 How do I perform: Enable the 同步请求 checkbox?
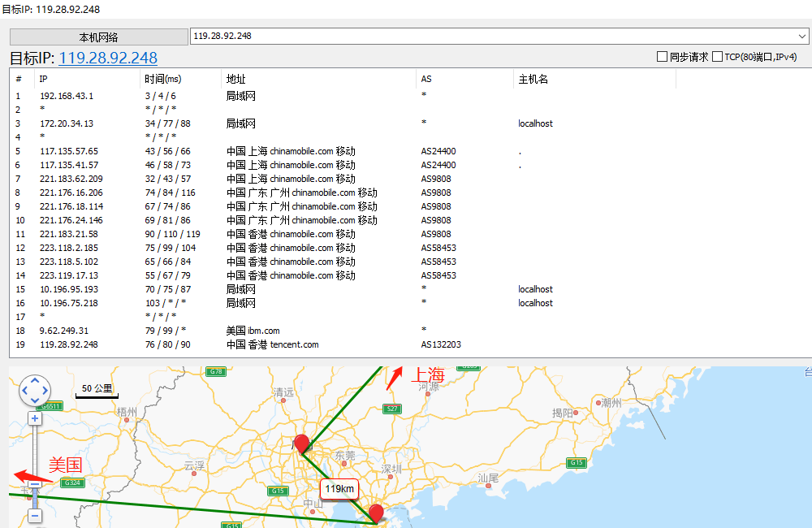(x=662, y=57)
